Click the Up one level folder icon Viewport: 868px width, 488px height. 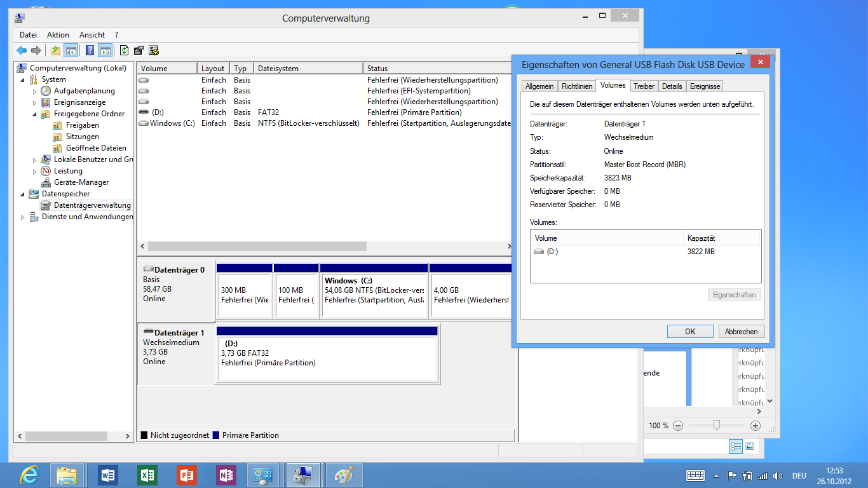click(x=56, y=50)
